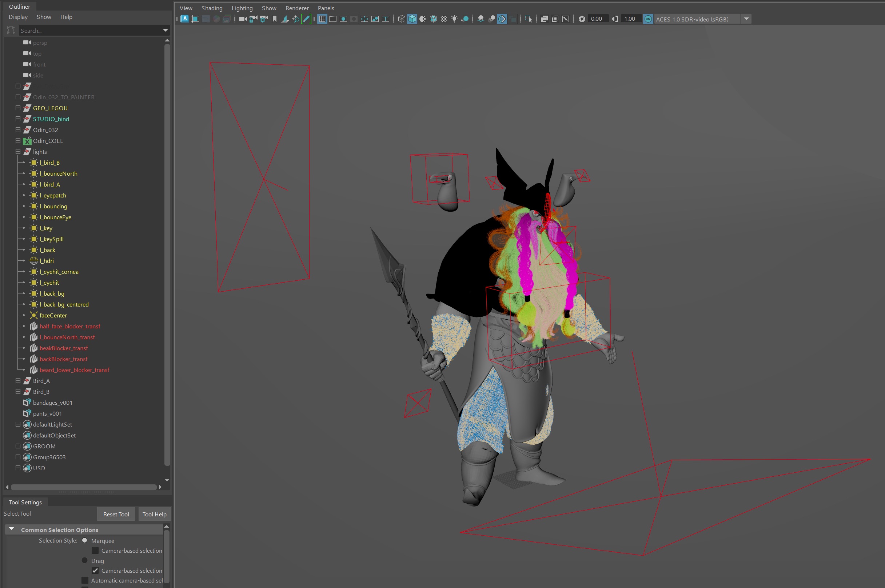The height and width of the screenshot is (588, 885).
Task: Toggle isolate select icon
Action: coord(529,19)
